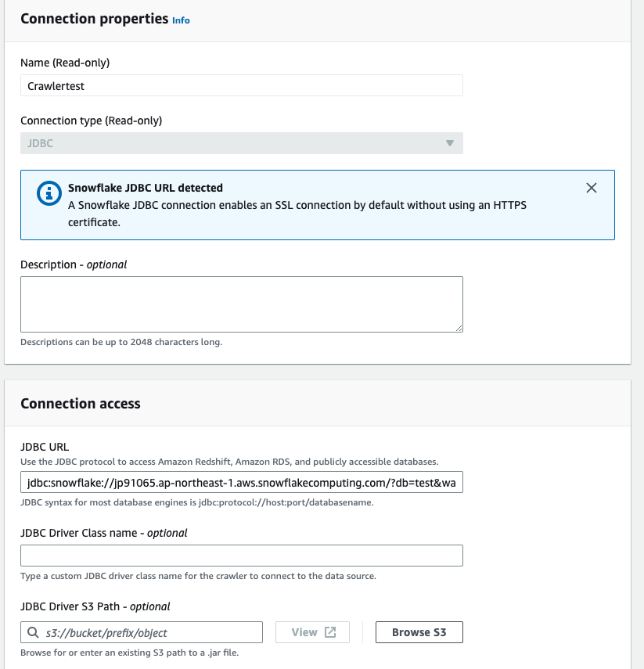Select the Crawlertest name field
The width and height of the screenshot is (644, 669).
coord(242,85)
